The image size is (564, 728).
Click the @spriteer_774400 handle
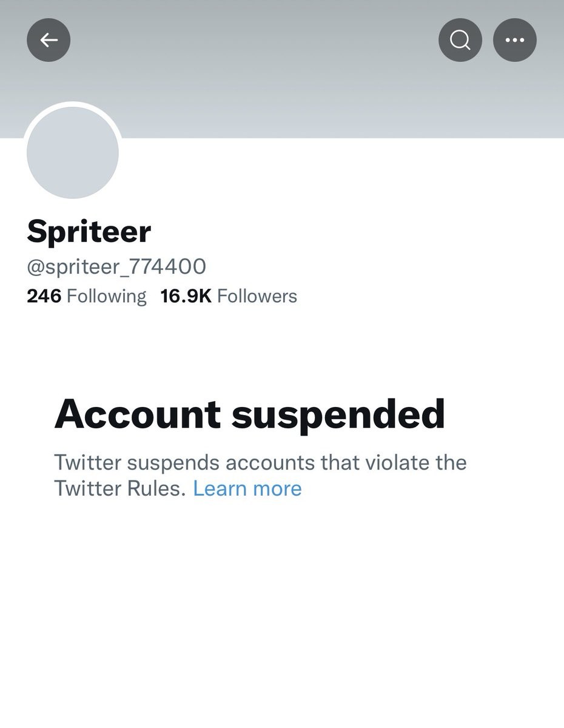click(116, 266)
